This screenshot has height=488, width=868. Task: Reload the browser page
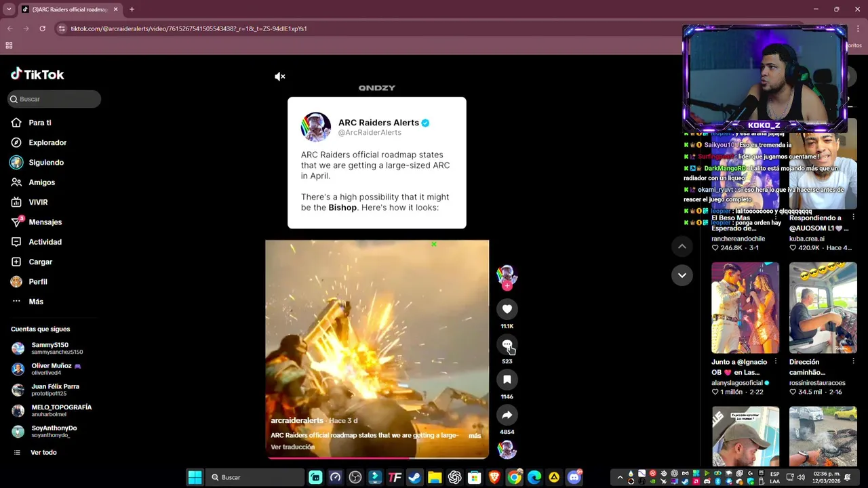pos(42,28)
